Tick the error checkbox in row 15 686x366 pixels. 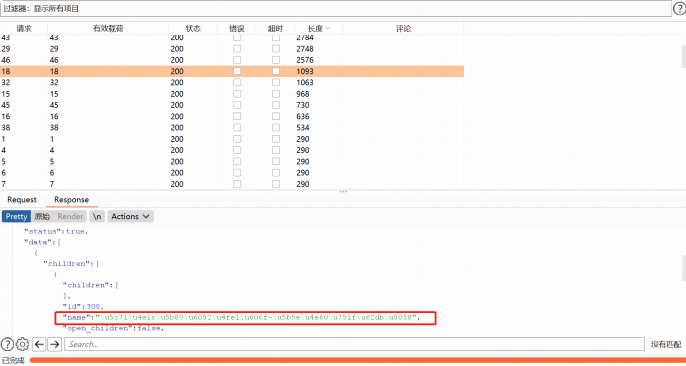[x=237, y=94]
